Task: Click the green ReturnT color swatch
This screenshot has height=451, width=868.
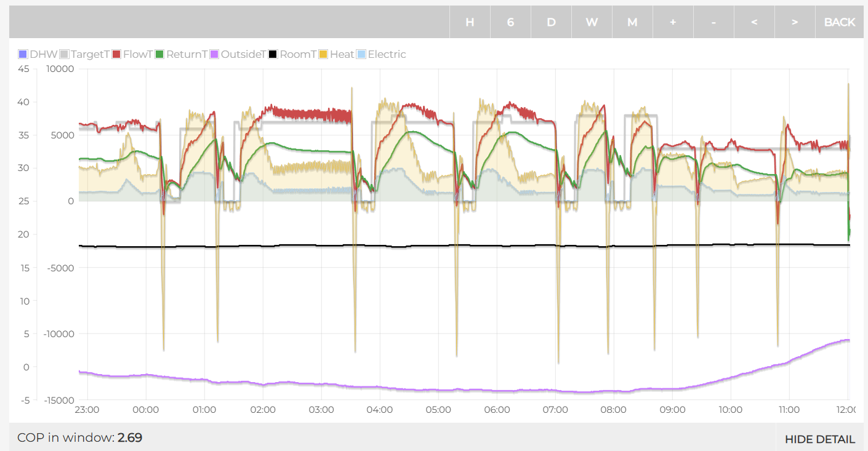Action: pyautogui.click(x=159, y=54)
